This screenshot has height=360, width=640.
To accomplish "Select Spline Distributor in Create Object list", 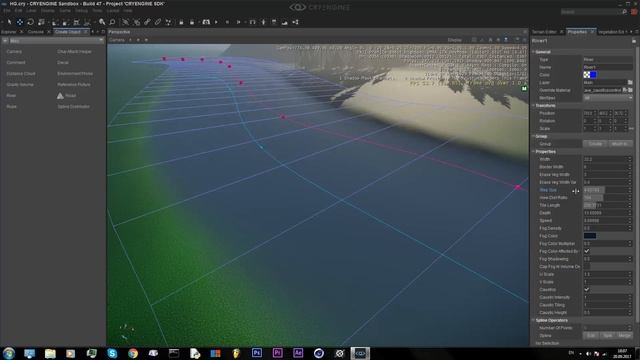I will pos(73,107).
